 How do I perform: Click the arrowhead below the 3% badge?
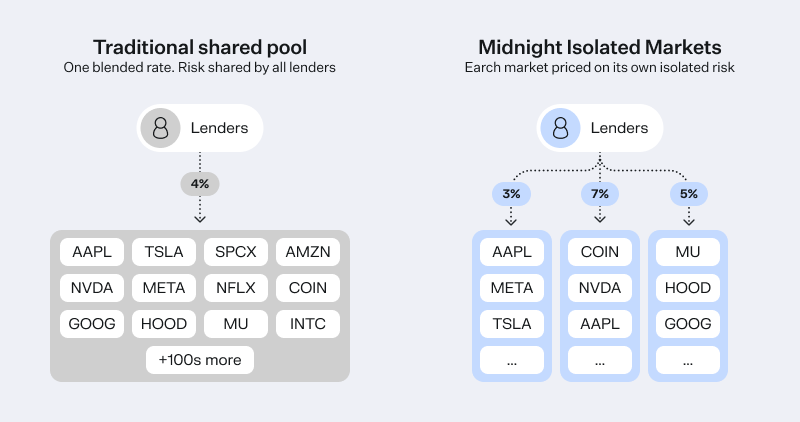[x=511, y=221]
